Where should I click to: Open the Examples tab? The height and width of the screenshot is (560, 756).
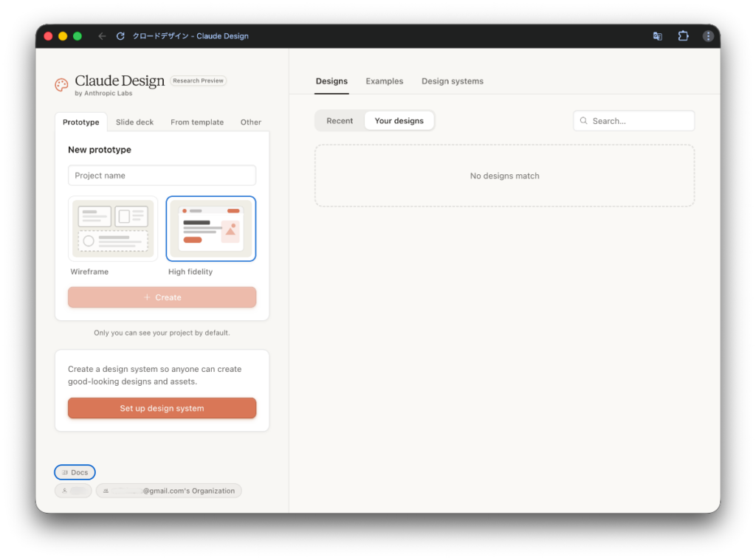pos(384,81)
